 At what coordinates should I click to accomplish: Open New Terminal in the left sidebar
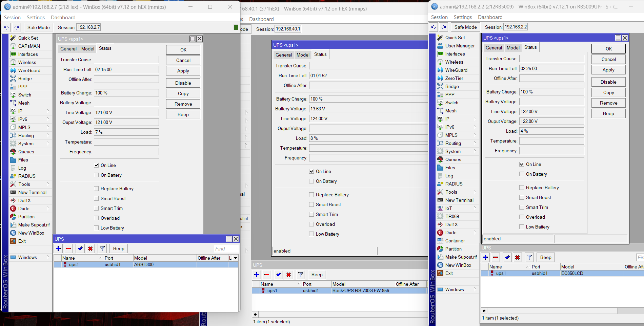tap(32, 192)
